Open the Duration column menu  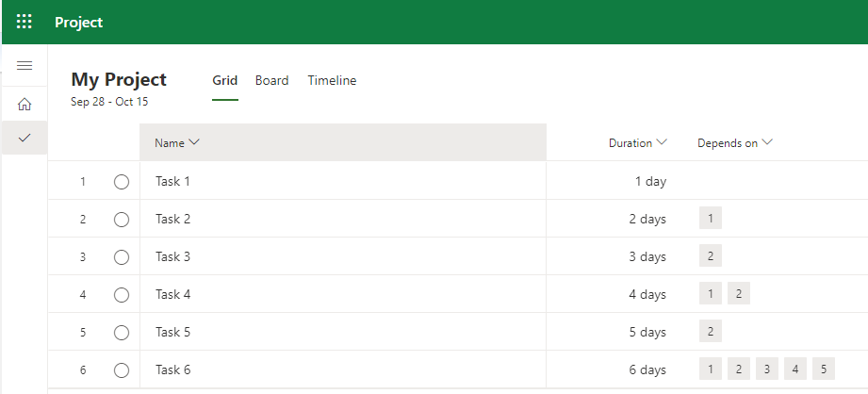[638, 143]
